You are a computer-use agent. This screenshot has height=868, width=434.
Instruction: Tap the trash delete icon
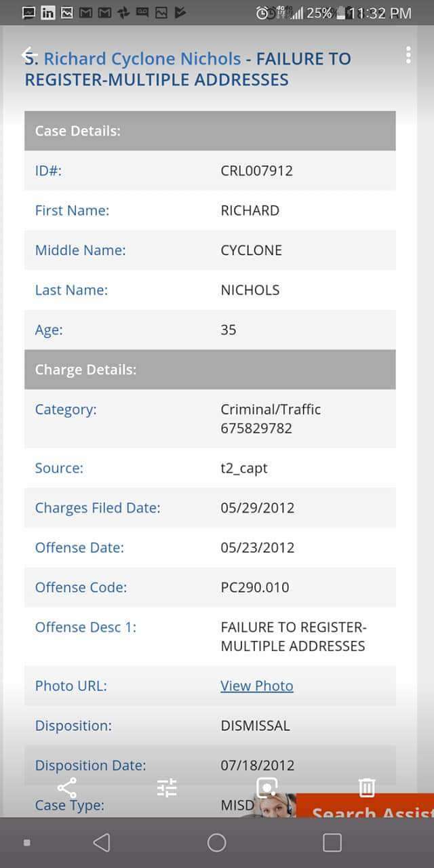[366, 787]
